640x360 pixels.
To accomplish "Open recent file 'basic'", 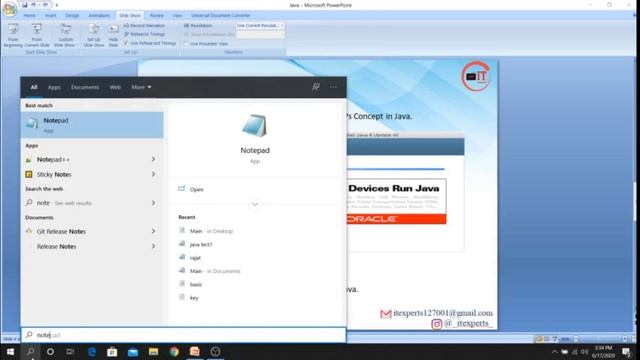I will 191,284.
